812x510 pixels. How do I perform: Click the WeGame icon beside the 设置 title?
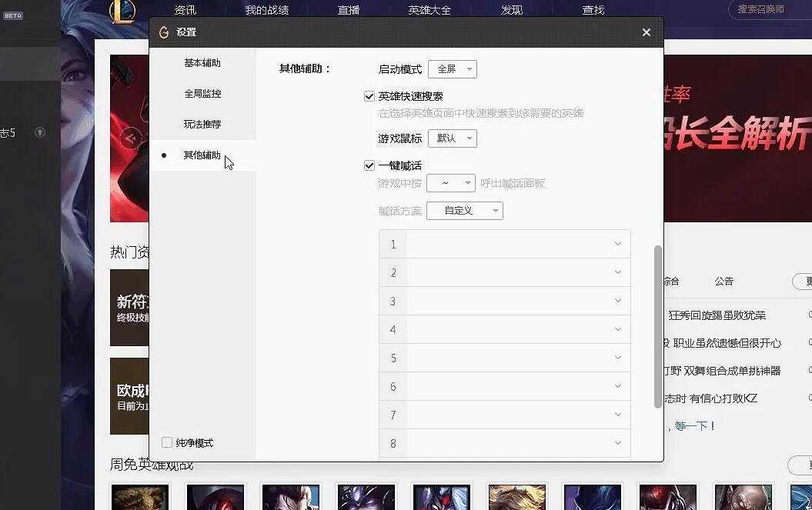click(164, 32)
